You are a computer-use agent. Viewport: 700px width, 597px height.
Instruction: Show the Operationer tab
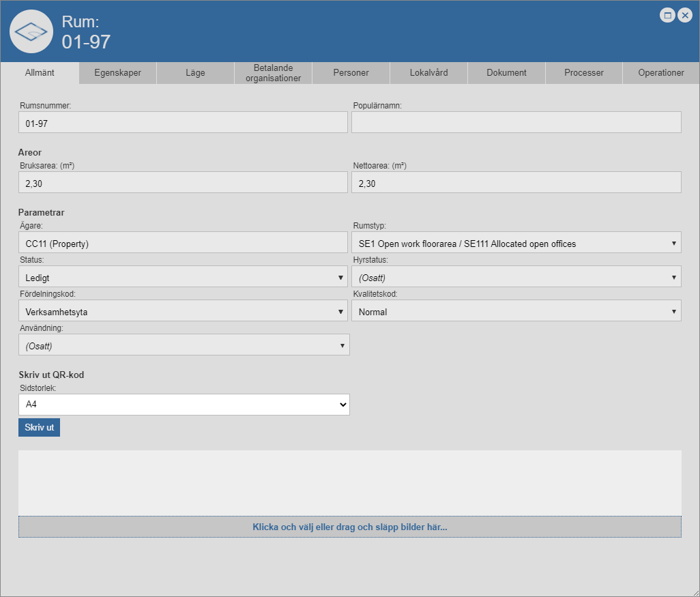(x=661, y=73)
